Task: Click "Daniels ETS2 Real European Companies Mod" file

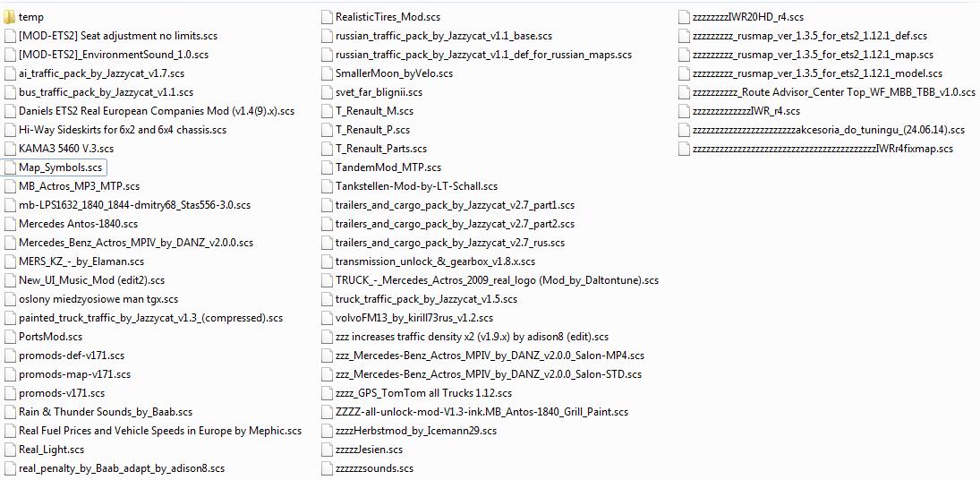Action: pyautogui.click(x=157, y=111)
